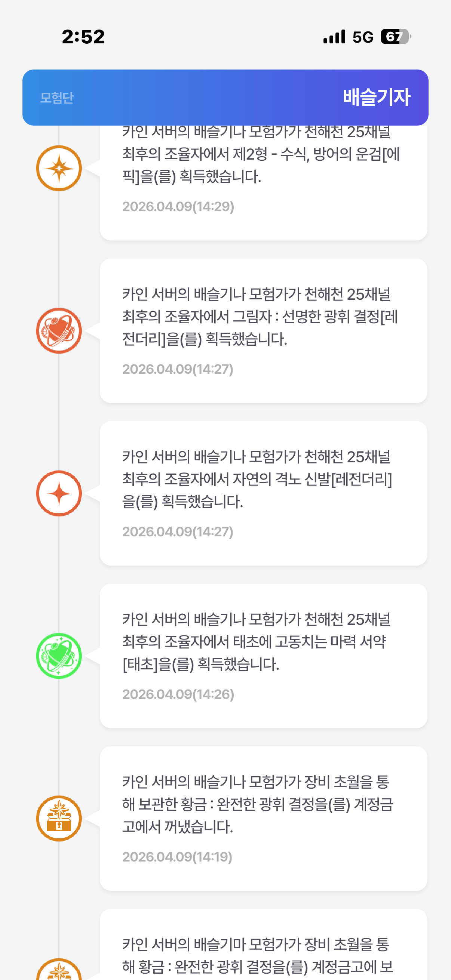Open the 계정금고에서 꺼냈습니다 entry card

coord(263,818)
